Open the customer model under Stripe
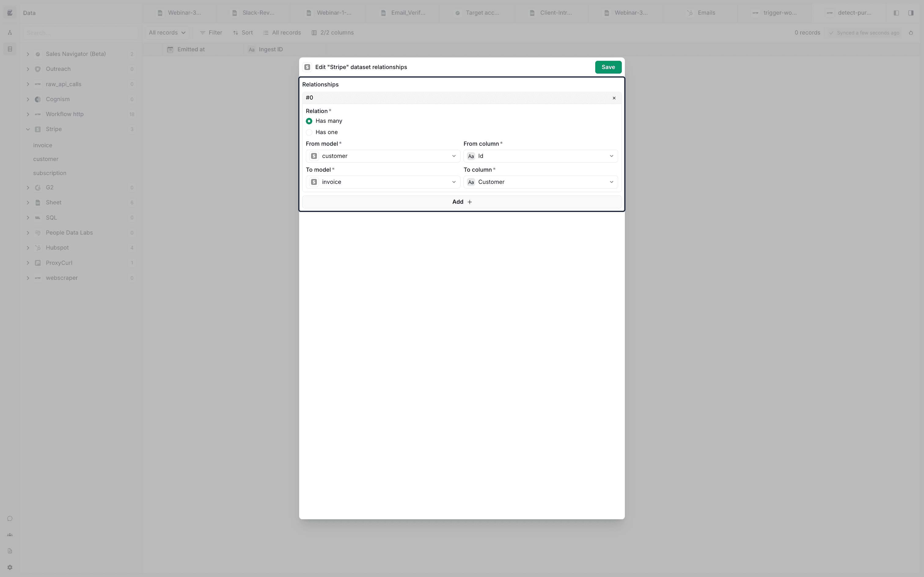924x577 pixels. tap(46, 159)
